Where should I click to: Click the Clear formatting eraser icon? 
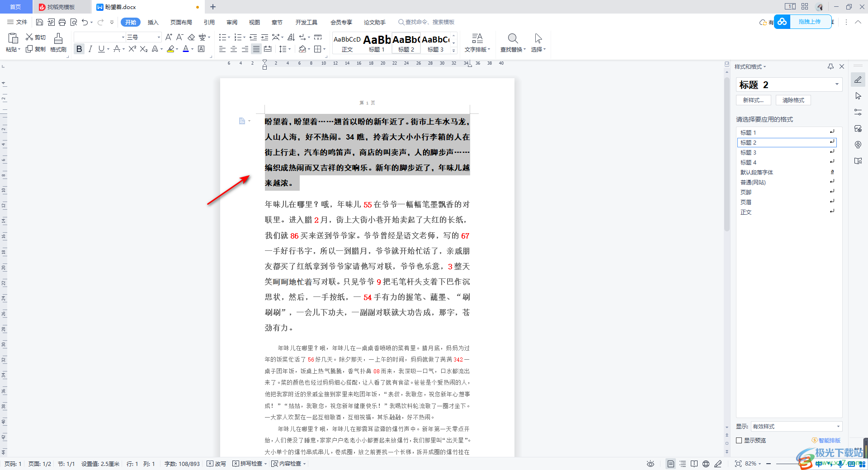191,37
